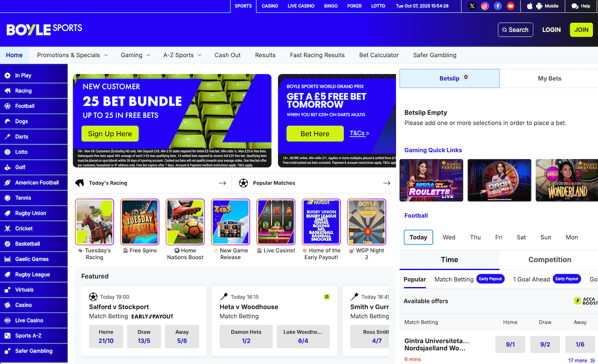598x364 pixels.
Task: Click the Cricket icon in sidebar
Action: pyautogui.click(x=7, y=228)
